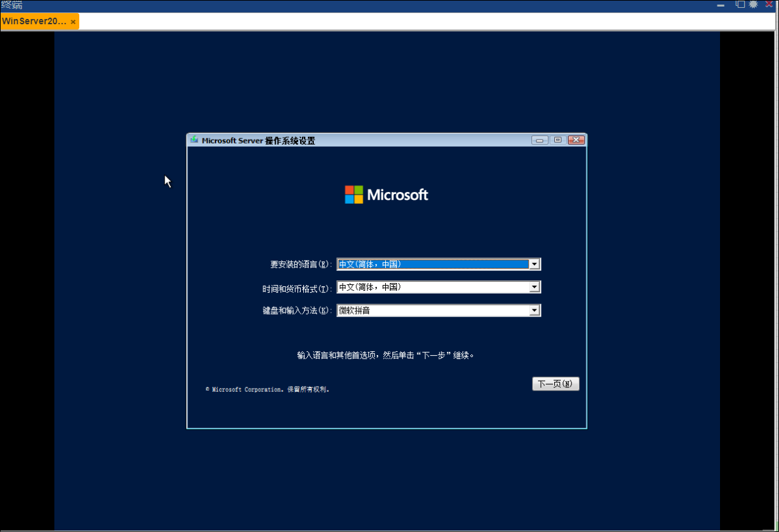
Task: Click the 下一页(N) next button
Action: [556, 384]
